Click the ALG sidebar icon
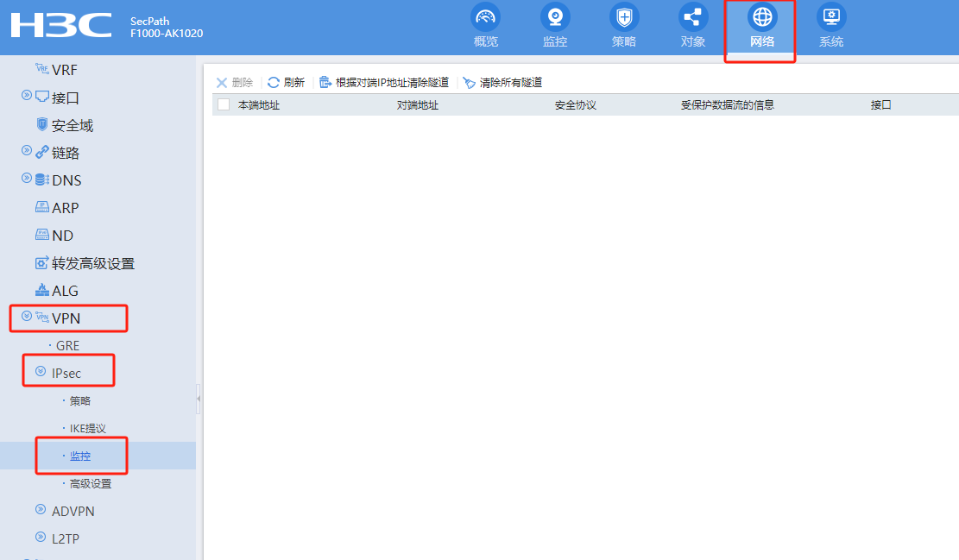The height and width of the screenshot is (560, 959). [42, 289]
